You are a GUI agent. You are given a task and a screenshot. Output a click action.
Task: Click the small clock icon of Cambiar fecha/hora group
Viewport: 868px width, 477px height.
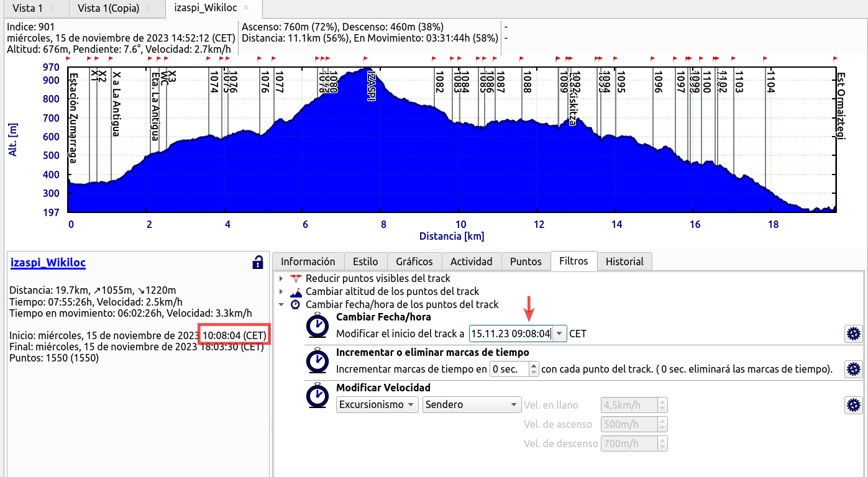tap(296, 304)
